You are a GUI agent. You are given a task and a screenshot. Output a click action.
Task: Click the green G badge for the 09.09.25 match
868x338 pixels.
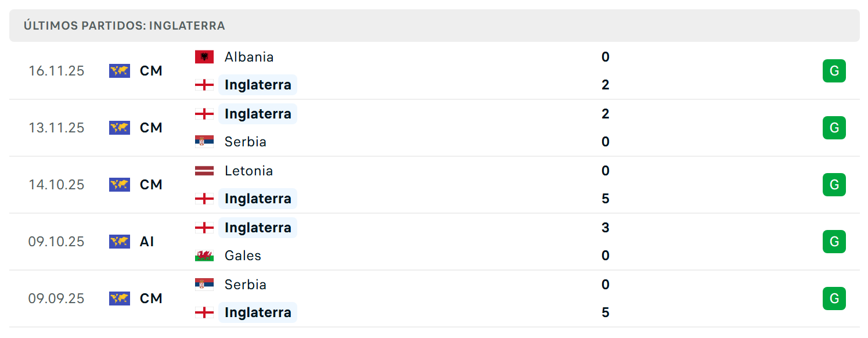click(834, 299)
